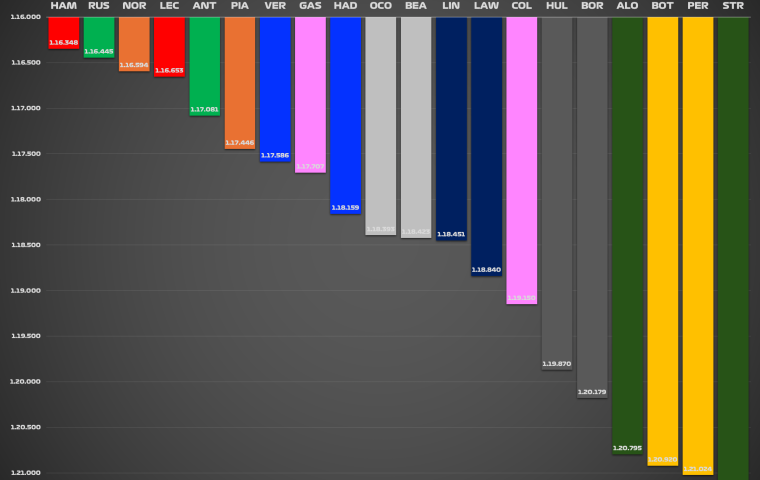The height and width of the screenshot is (480, 760).
Task: Click the 1.17.081 value on ANT bar
Action: (x=204, y=109)
